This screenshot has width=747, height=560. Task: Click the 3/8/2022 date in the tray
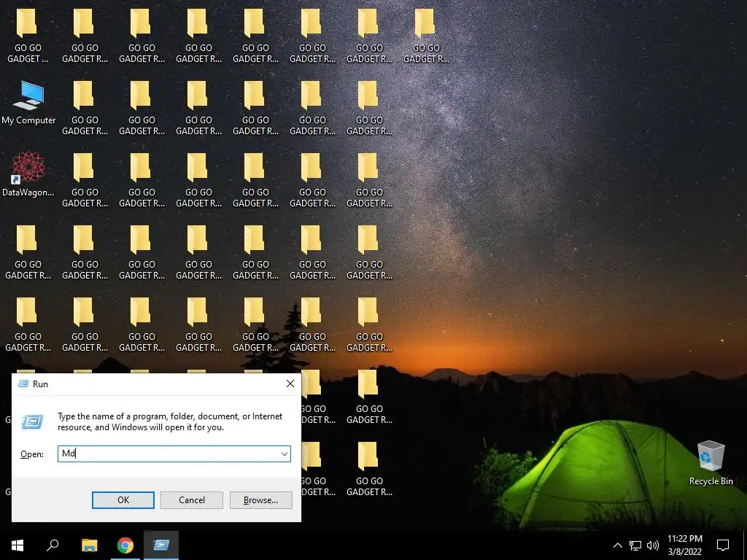tap(684, 552)
